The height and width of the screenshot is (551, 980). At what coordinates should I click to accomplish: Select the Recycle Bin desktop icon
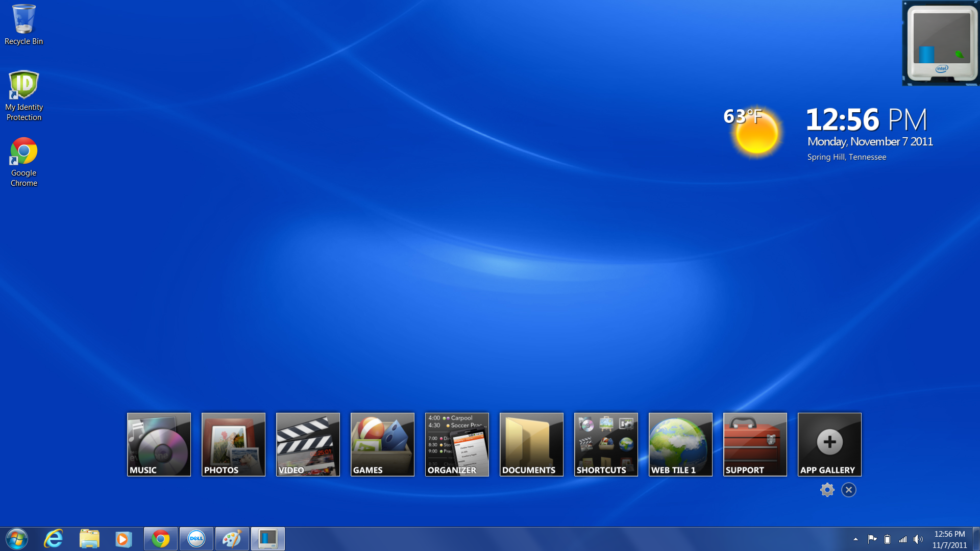23,24
